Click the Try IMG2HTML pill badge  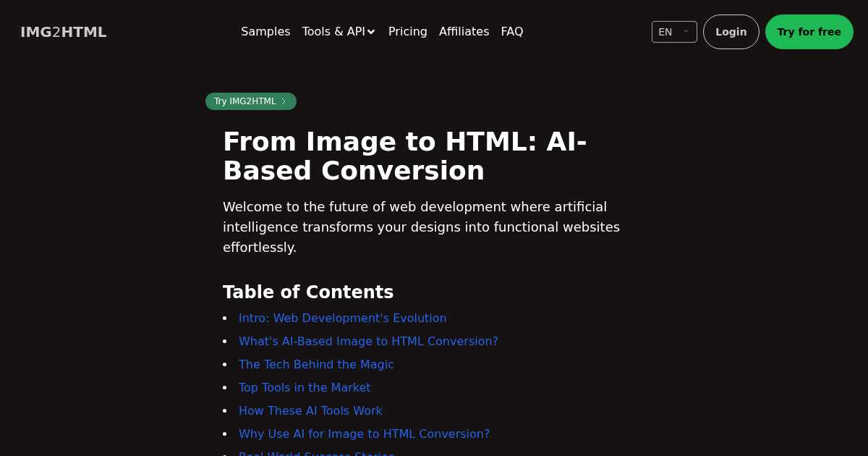pyautogui.click(x=250, y=101)
